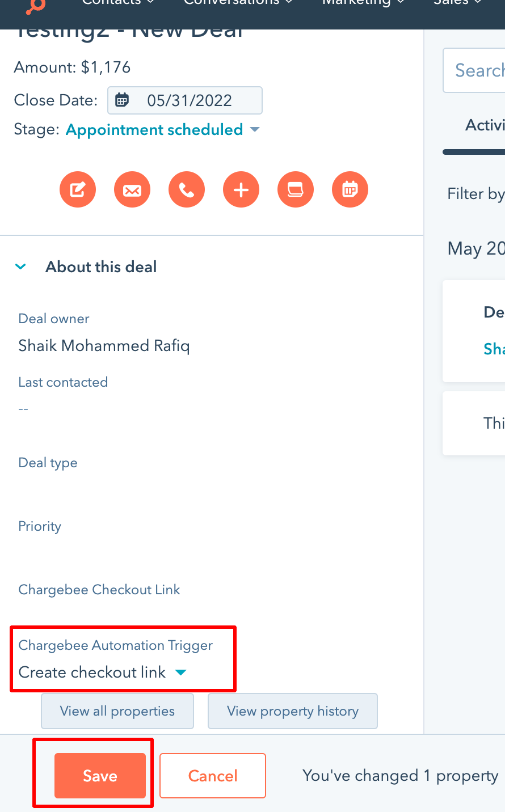Open the Contacts menu
Screen dimensions: 505x812
pyautogui.click(x=117, y=3)
